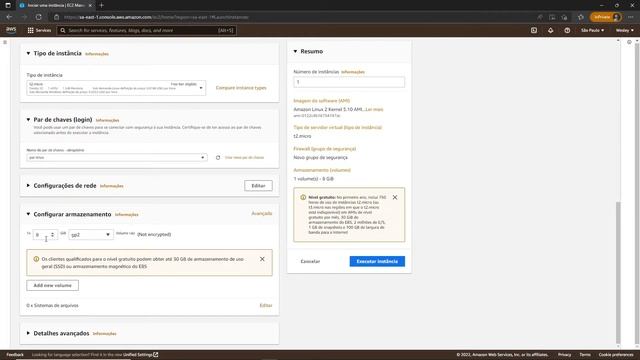Screen dimensions: 640x360
Task: Collapse the Tipo de instância section
Action: (28, 53)
